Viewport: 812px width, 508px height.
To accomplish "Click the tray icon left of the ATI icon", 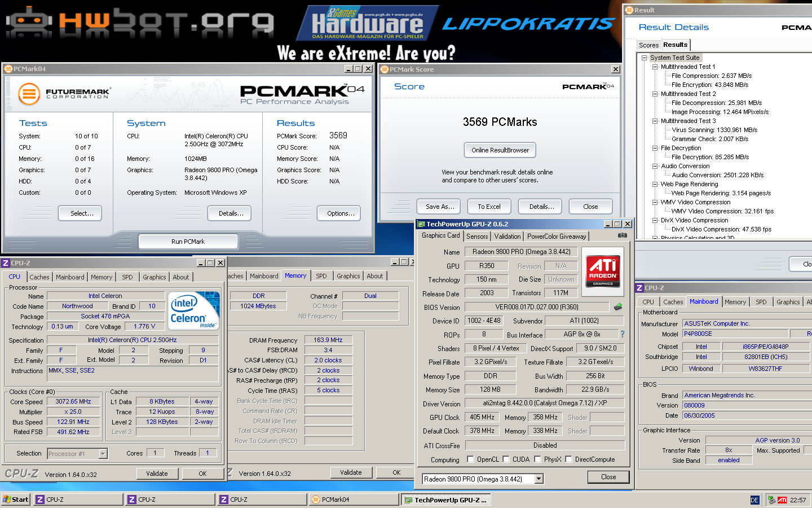I will 771,500.
